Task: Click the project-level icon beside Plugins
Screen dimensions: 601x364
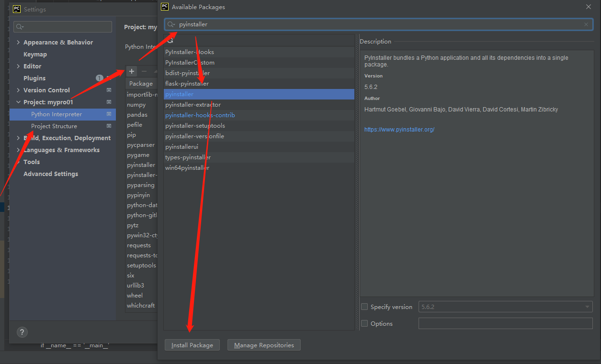Action: coord(109,78)
